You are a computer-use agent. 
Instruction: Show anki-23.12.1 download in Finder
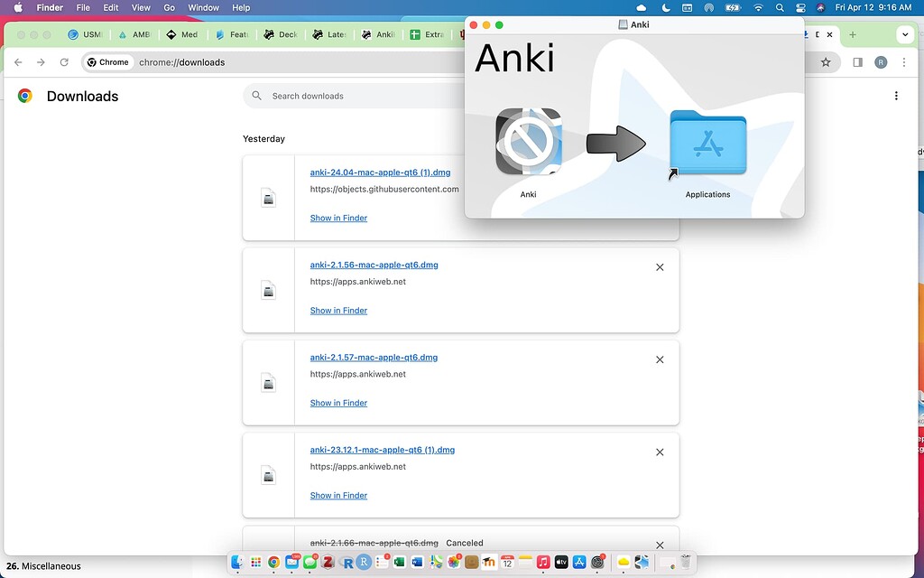338,496
